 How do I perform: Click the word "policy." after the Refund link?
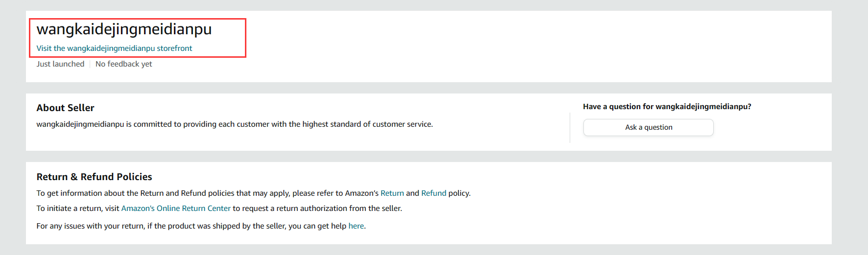click(459, 193)
